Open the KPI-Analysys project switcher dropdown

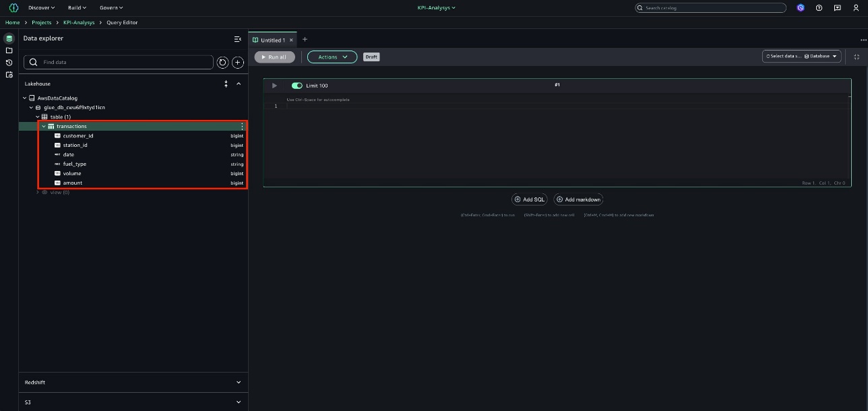click(437, 7)
